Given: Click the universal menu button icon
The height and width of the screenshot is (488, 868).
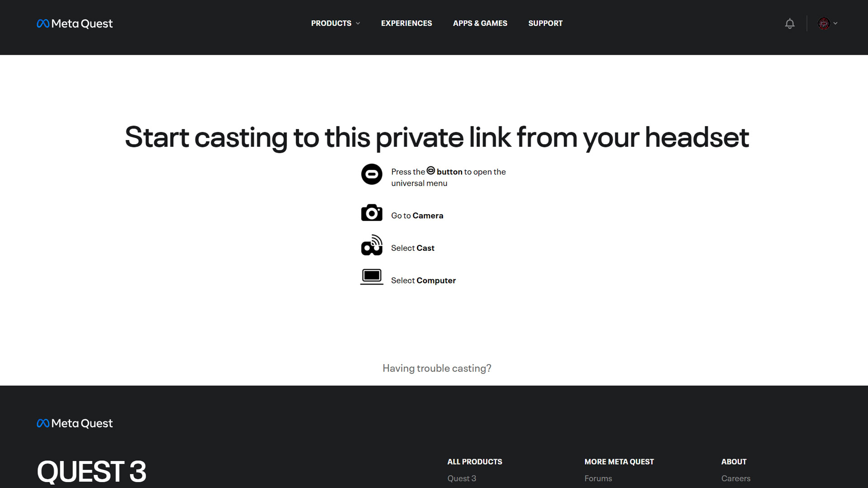Looking at the screenshot, I should [430, 171].
